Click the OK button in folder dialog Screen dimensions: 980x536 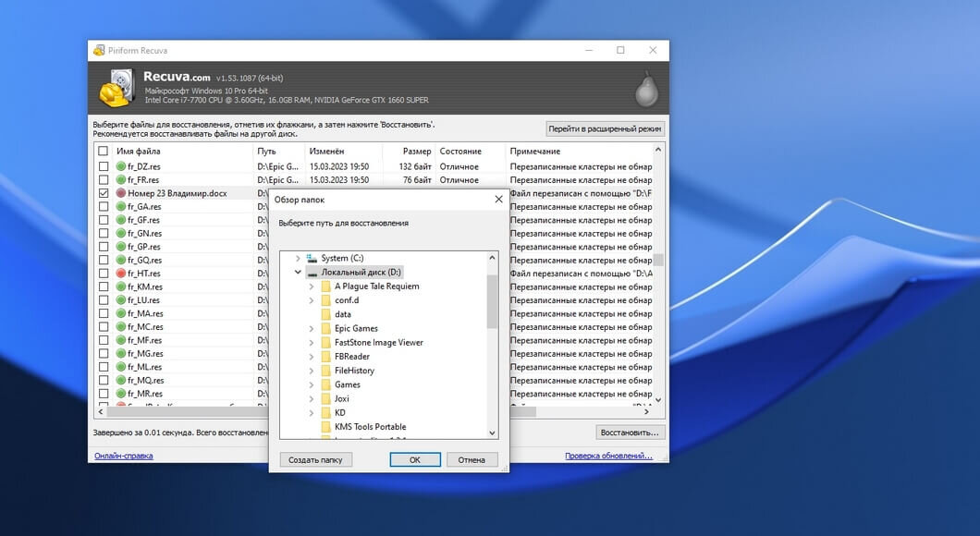(415, 460)
